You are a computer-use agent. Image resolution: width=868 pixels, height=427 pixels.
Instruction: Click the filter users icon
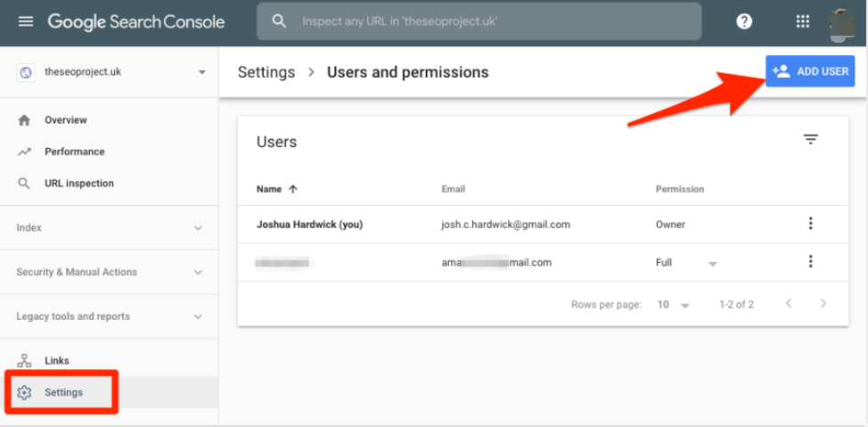click(x=810, y=139)
